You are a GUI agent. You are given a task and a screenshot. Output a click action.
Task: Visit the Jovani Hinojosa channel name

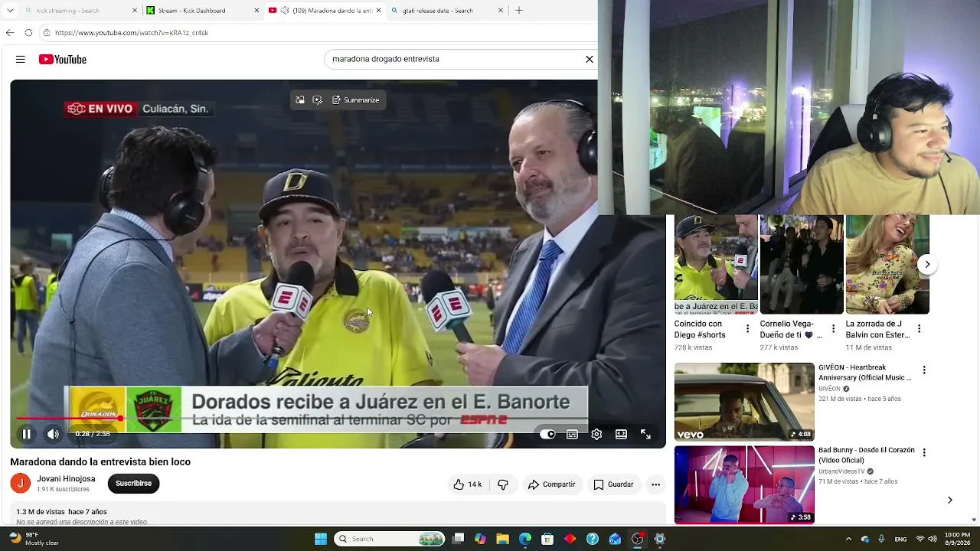tap(66, 479)
